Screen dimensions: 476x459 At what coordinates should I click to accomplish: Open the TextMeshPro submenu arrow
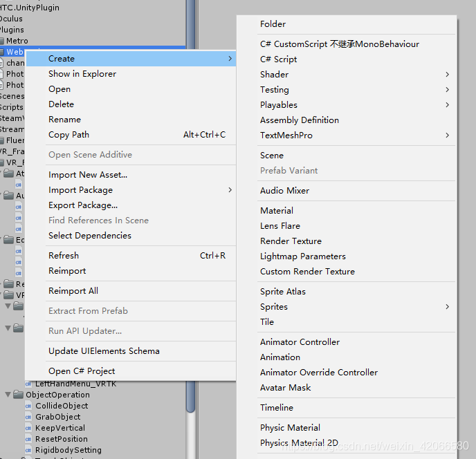447,135
